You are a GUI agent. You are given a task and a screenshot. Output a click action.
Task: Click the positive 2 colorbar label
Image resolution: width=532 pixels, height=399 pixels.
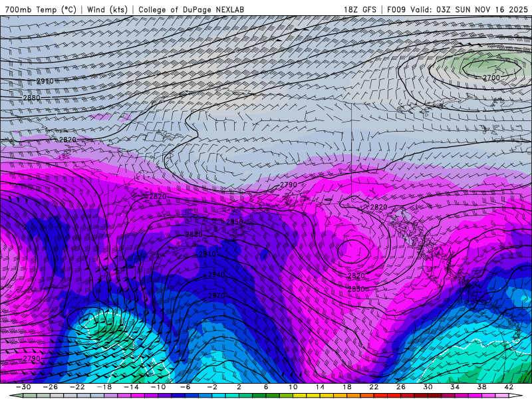(x=239, y=387)
